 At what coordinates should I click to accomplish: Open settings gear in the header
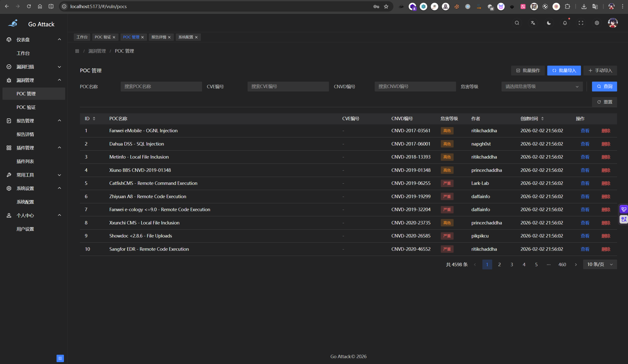597,23
